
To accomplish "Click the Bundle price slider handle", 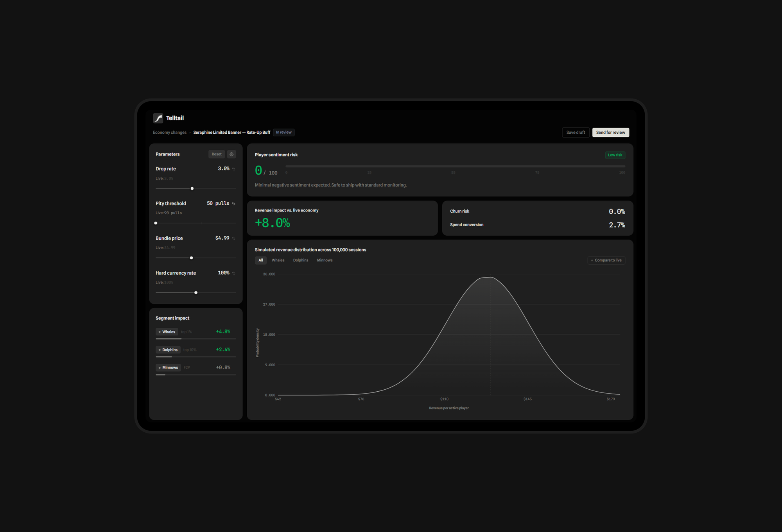I will point(191,258).
